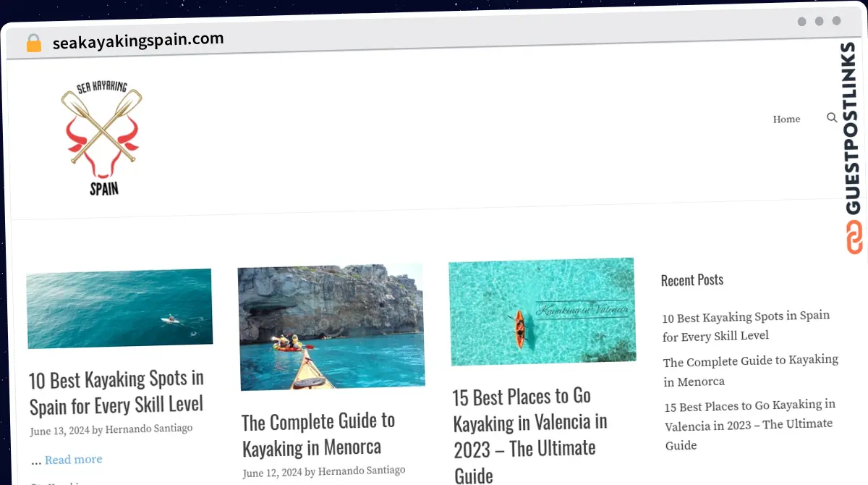
Task: Open '15 Best Places to Go Kayaking in Valencia' heading
Action: click(530, 435)
